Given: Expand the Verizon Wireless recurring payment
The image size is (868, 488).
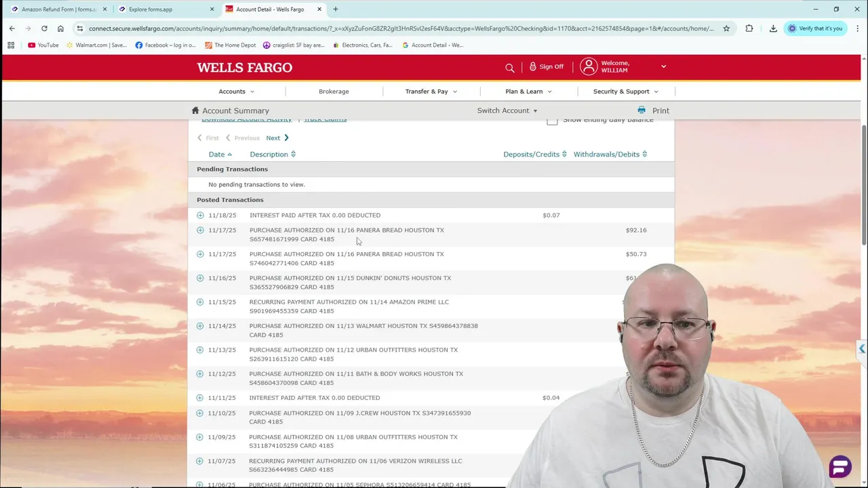Looking at the screenshot, I should pos(200,461).
